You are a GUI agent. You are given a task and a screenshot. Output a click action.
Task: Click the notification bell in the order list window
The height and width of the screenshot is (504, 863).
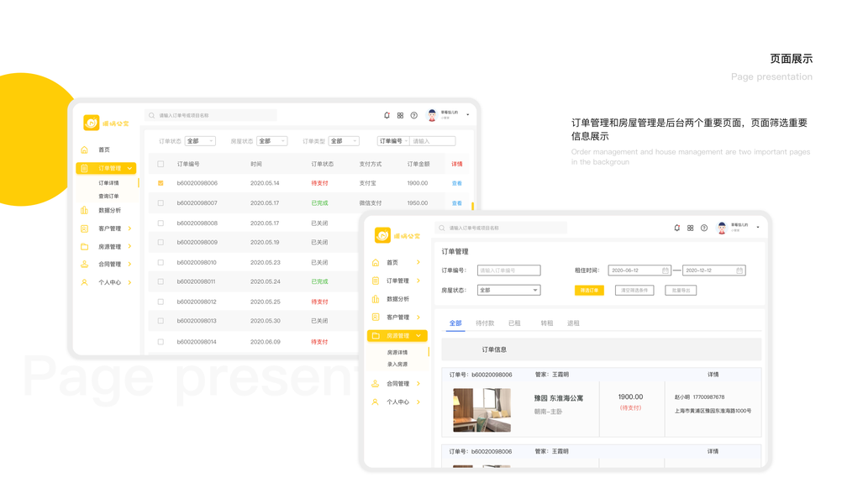click(387, 115)
